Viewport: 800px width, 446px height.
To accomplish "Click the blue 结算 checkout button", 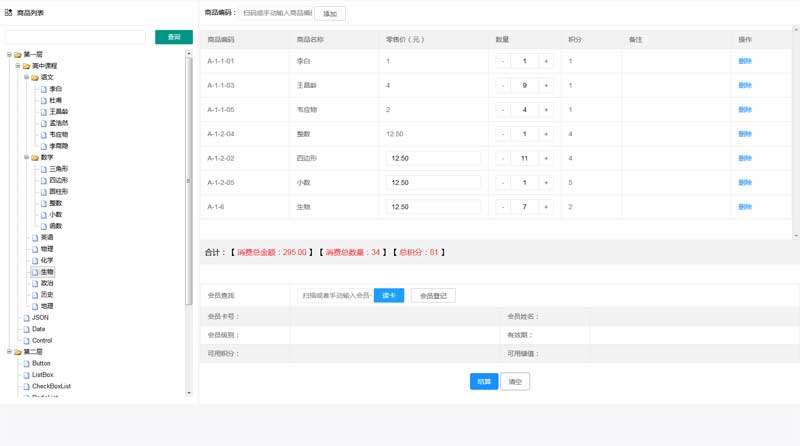I will point(484,381).
